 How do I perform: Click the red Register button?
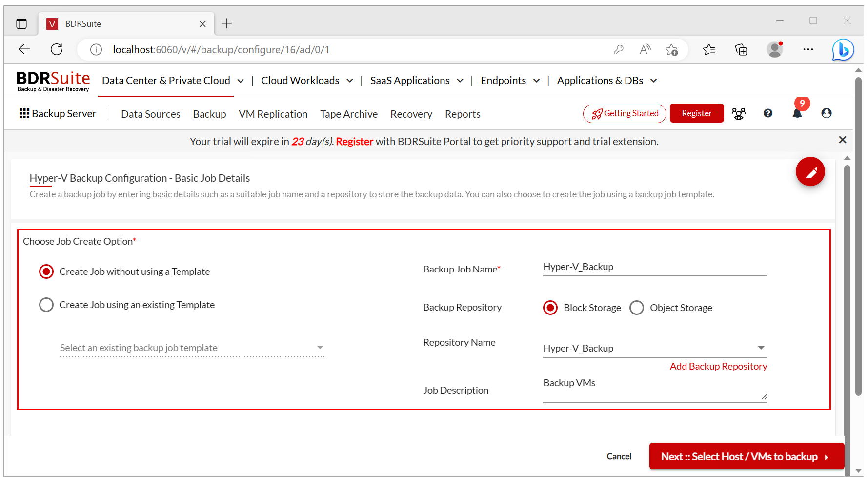696,113
